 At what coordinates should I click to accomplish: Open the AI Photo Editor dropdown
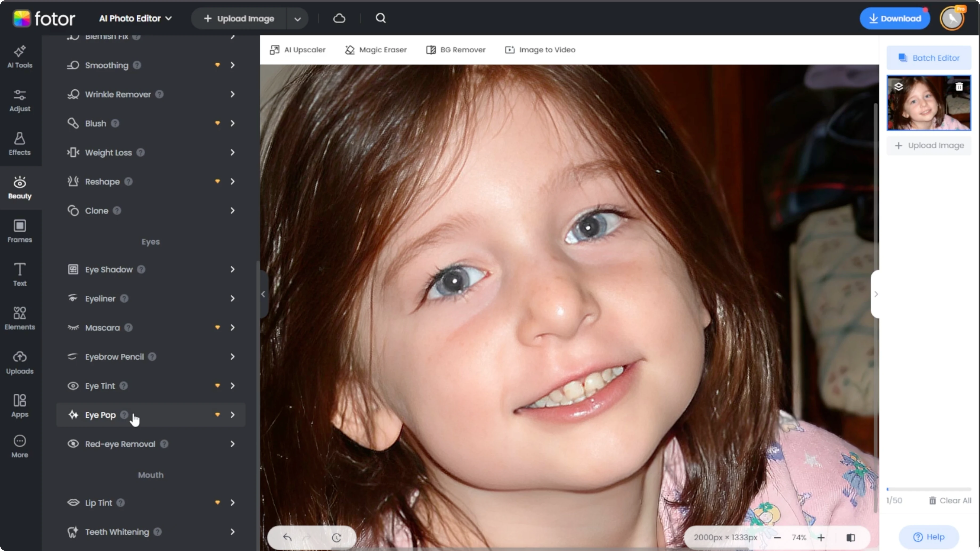click(136, 18)
